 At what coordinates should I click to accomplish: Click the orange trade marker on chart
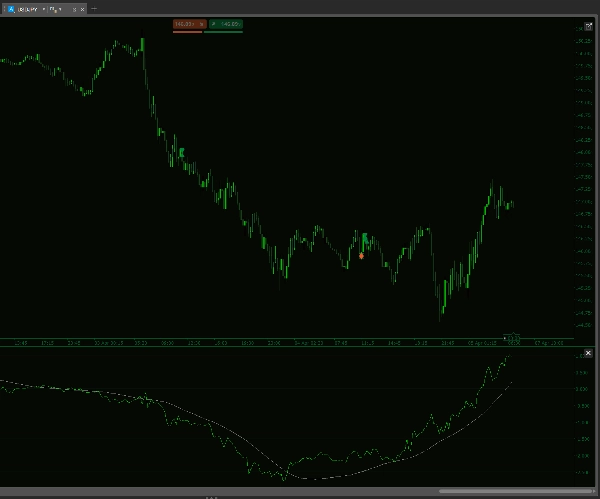pyautogui.click(x=361, y=256)
